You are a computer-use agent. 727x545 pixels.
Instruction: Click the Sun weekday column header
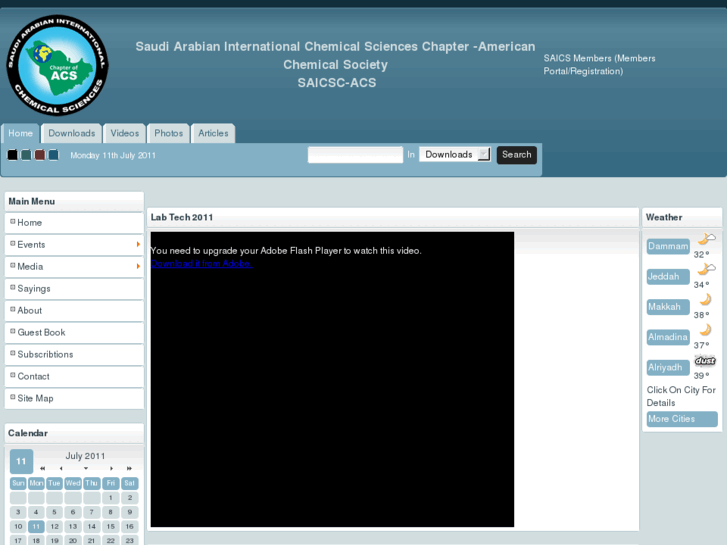[x=18, y=483]
